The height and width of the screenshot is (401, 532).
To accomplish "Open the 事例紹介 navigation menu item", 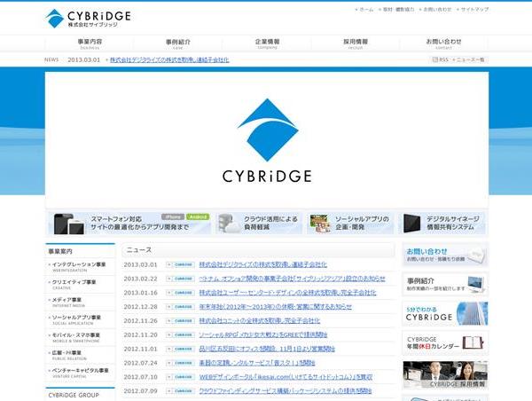I will coord(178,43).
